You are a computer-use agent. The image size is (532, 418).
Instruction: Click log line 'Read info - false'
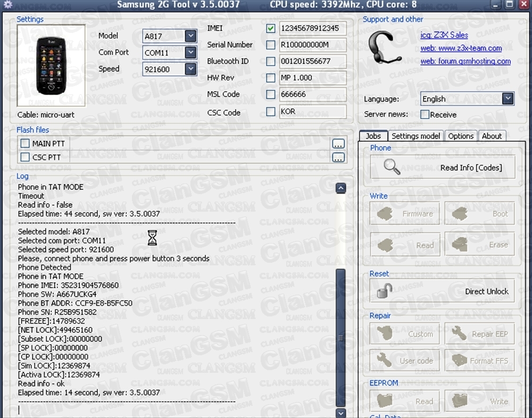(45, 205)
